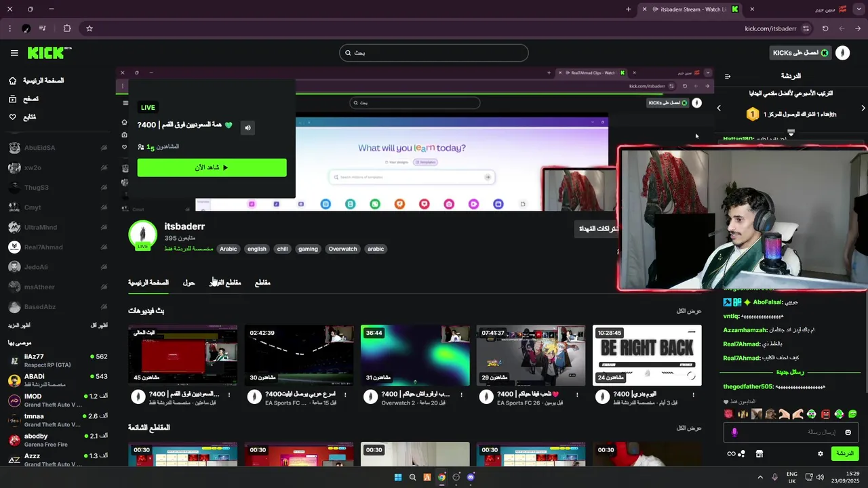View all popular clips via عرض الكل
Viewport: 868px width, 488px height.
689,428
